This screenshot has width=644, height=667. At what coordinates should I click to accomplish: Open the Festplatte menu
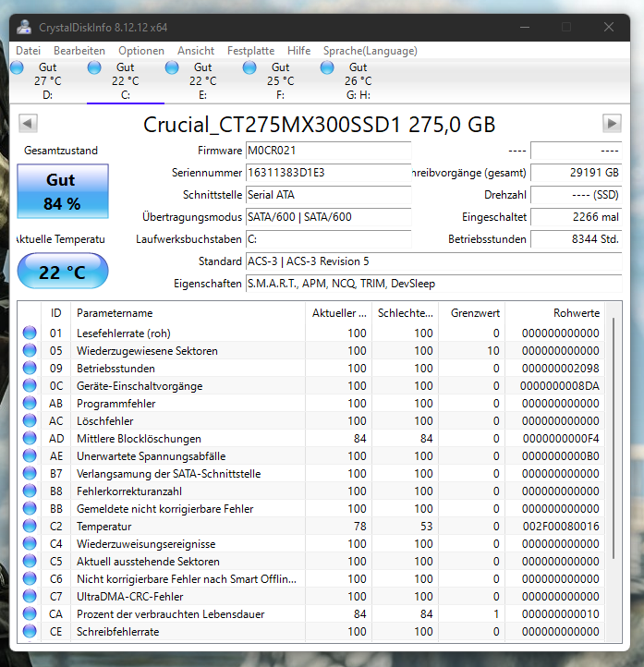pyautogui.click(x=250, y=51)
